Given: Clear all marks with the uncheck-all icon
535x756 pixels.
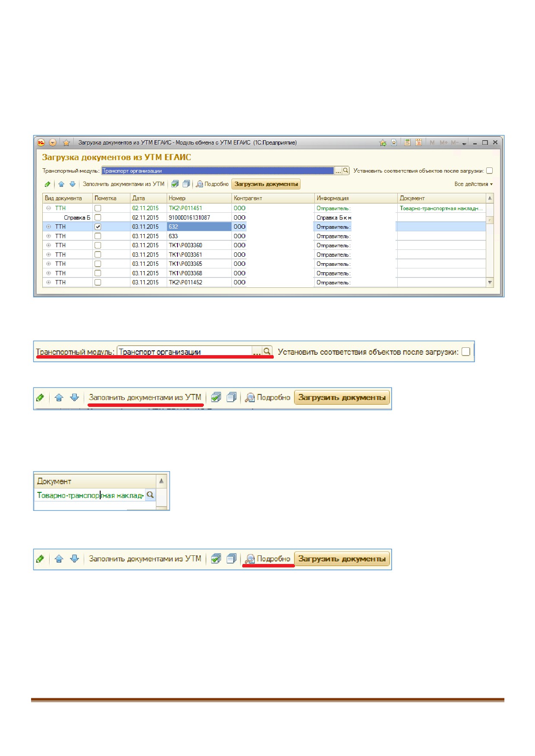Looking at the screenshot, I should pyautogui.click(x=186, y=184).
